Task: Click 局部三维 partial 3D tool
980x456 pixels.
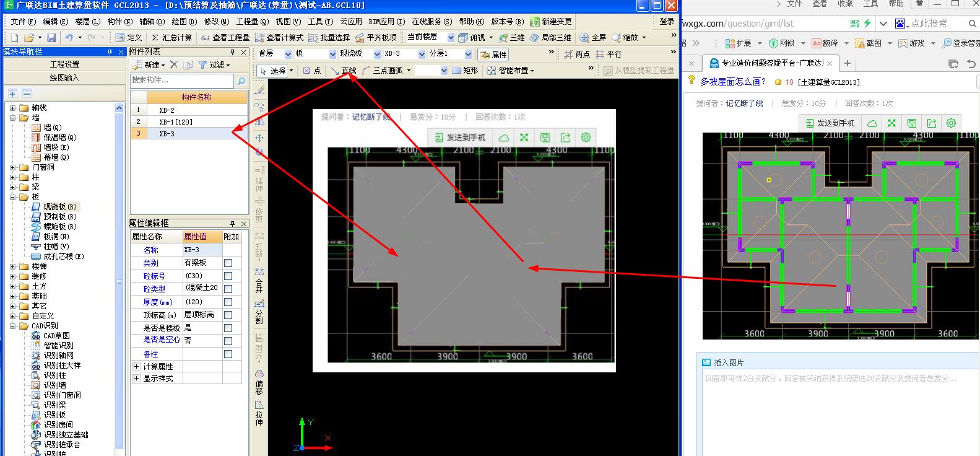Action: coord(550,38)
